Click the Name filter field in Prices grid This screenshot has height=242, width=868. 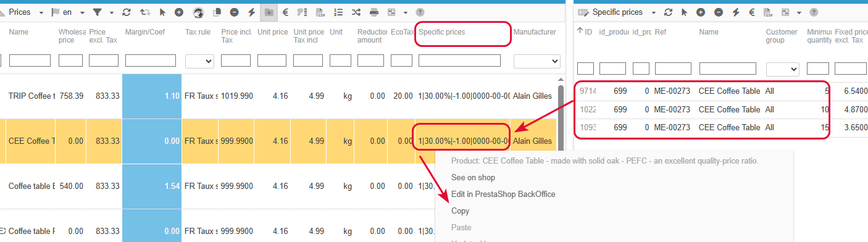30,60
